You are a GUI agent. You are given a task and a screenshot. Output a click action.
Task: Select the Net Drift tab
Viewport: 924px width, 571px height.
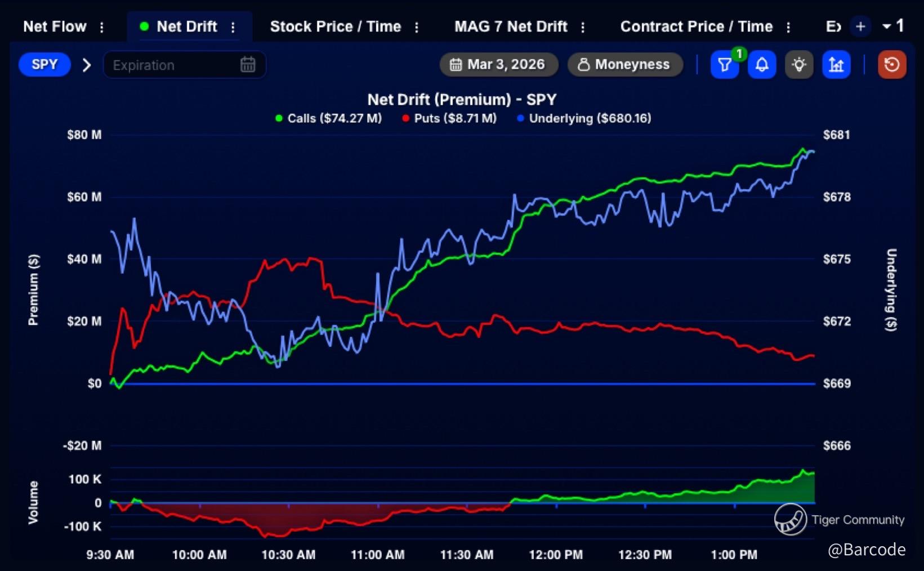(x=186, y=26)
